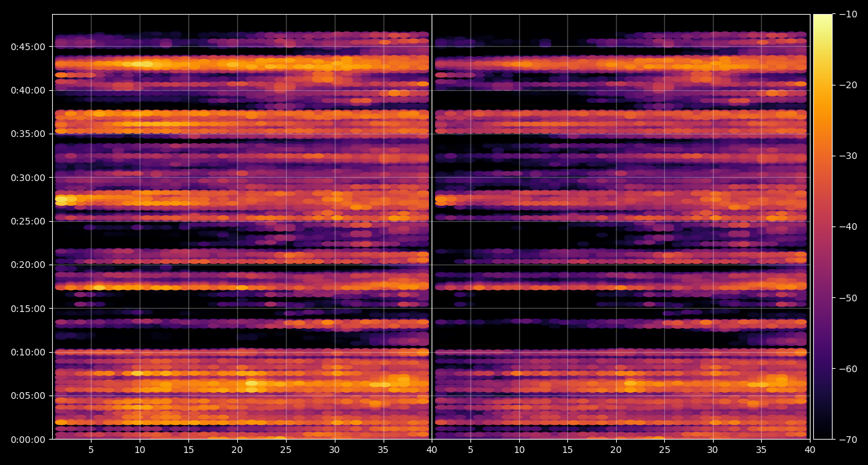Viewport: 868px width, 465px height.
Task: Click the left panel's x-axis label 30
Action: pos(335,450)
